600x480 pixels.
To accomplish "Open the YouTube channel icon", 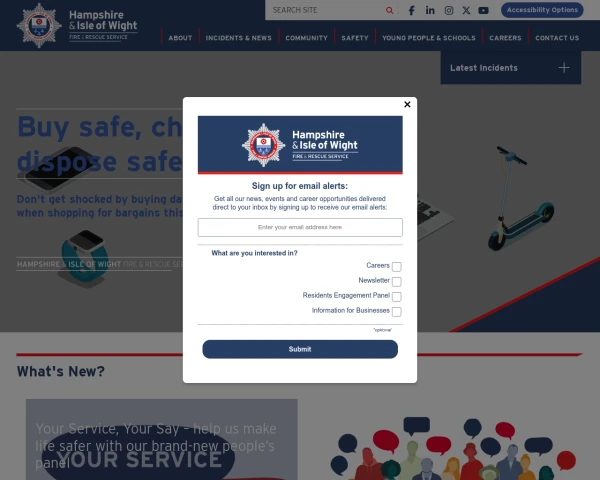I will [483, 10].
